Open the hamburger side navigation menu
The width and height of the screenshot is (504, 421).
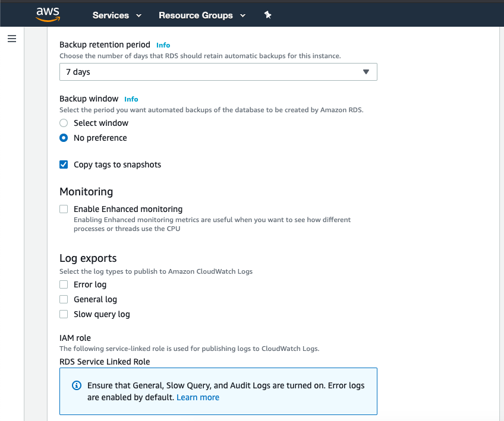point(12,39)
